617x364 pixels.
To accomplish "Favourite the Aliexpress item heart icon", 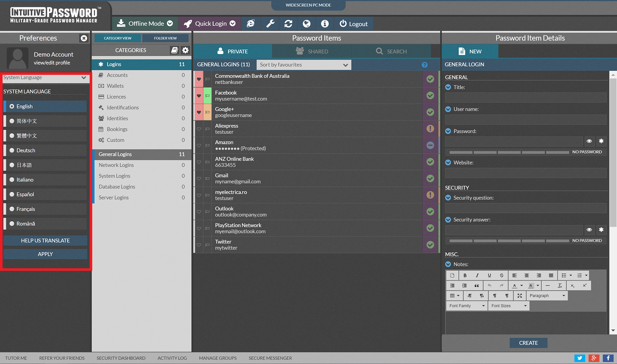I will [x=199, y=129].
